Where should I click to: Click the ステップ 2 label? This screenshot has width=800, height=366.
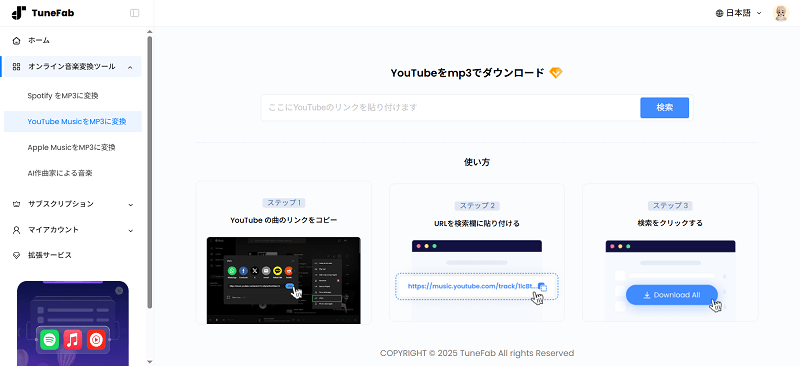(477, 206)
